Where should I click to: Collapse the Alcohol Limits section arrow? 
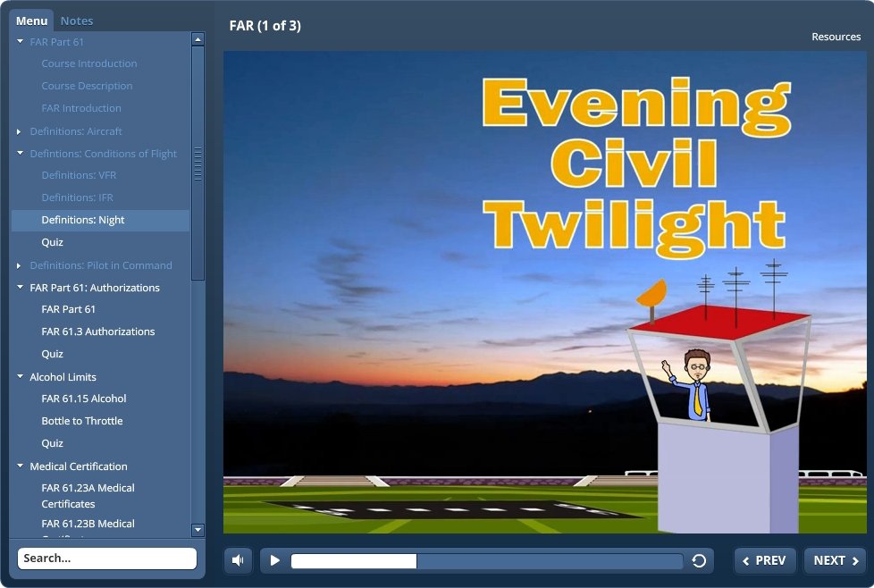click(21, 377)
